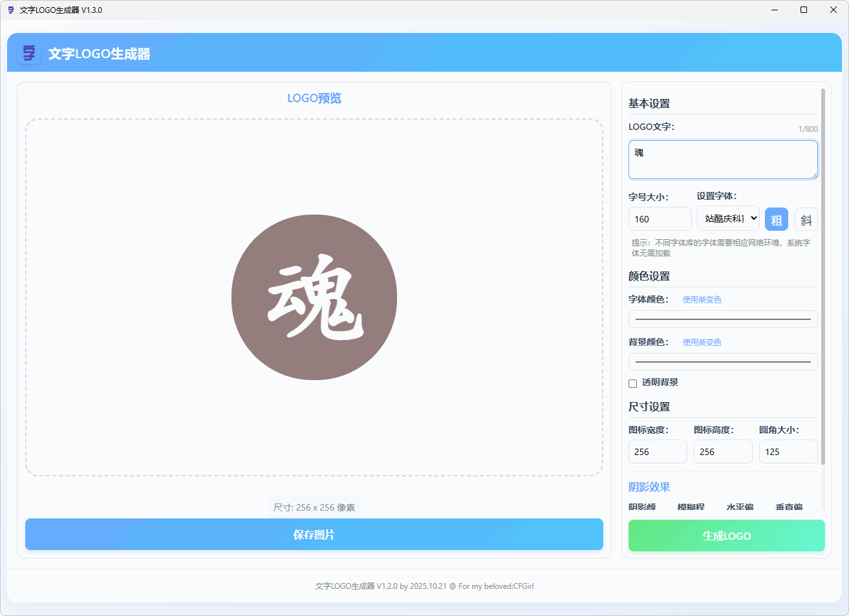Open the font color picker bar

(722, 319)
